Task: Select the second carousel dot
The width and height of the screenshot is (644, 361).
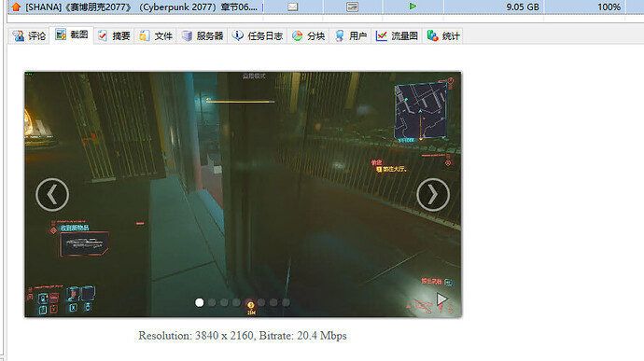Action: pyautogui.click(x=212, y=302)
